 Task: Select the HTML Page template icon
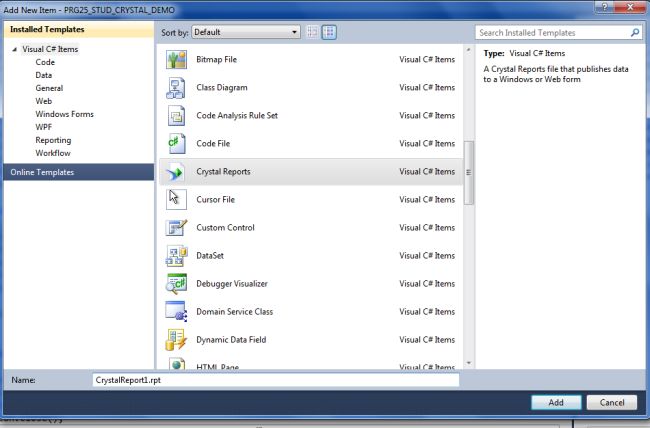click(x=177, y=364)
